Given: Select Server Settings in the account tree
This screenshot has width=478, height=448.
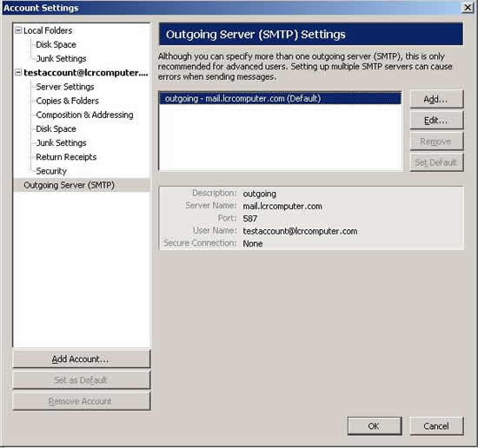Looking at the screenshot, I should (65, 87).
